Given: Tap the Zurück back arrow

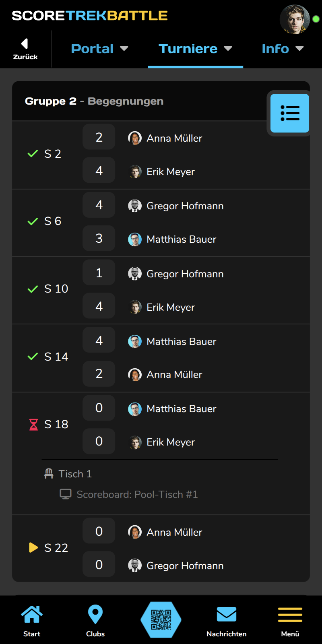Looking at the screenshot, I should point(25,49).
